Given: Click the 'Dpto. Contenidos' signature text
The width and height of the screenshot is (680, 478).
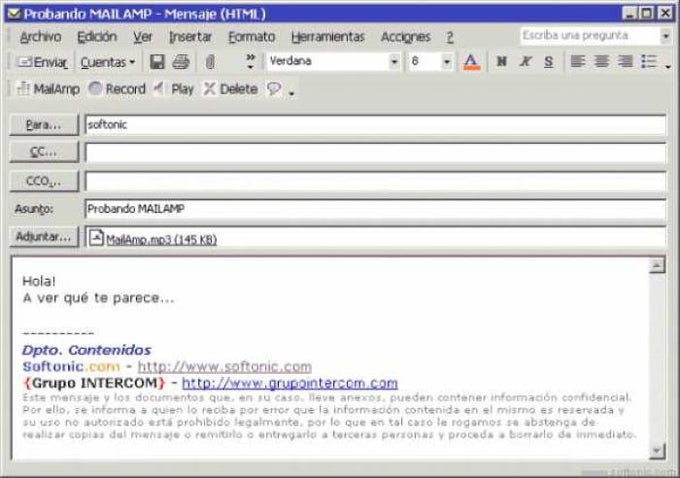Looking at the screenshot, I should [x=87, y=350].
